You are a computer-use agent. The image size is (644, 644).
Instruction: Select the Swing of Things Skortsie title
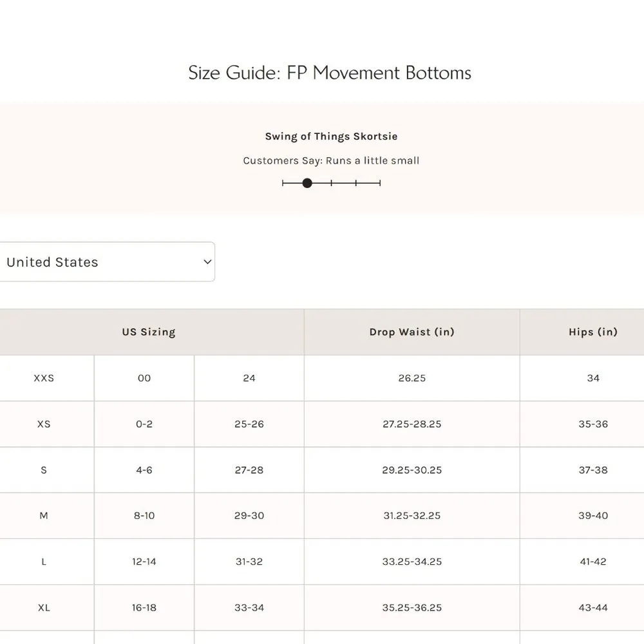tap(331, 137)
